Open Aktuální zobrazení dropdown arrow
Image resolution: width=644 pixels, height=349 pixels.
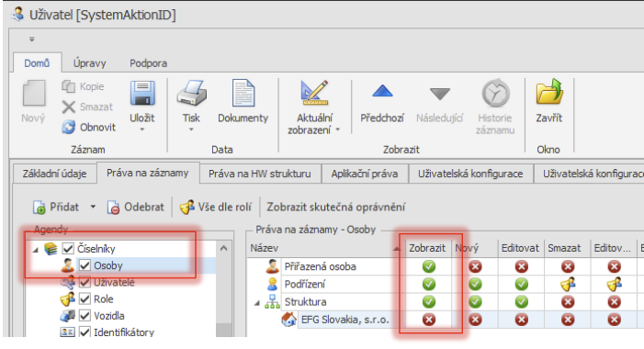tap(337, 129)
